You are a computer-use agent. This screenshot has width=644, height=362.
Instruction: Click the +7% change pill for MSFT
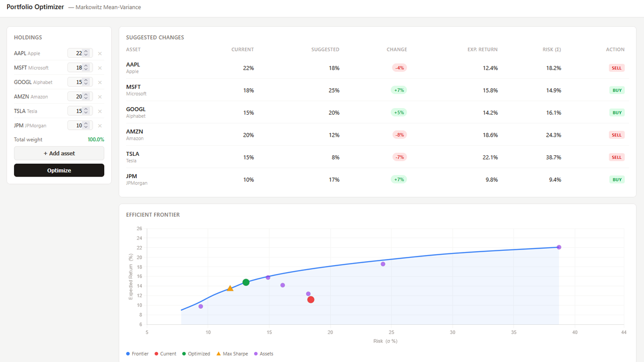[x=399, y=90]
